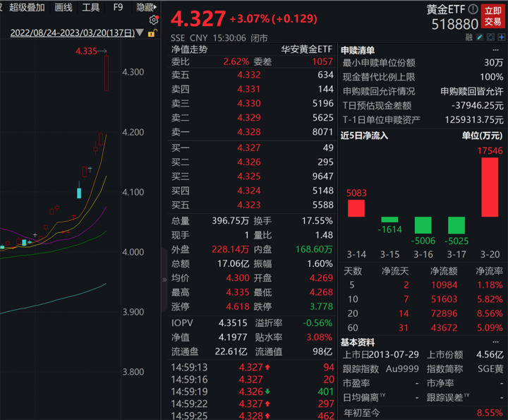This screenshot has width=508, height=420.
Task: Click the 年初至今 value 8.55%
Action: click(490, 413)
